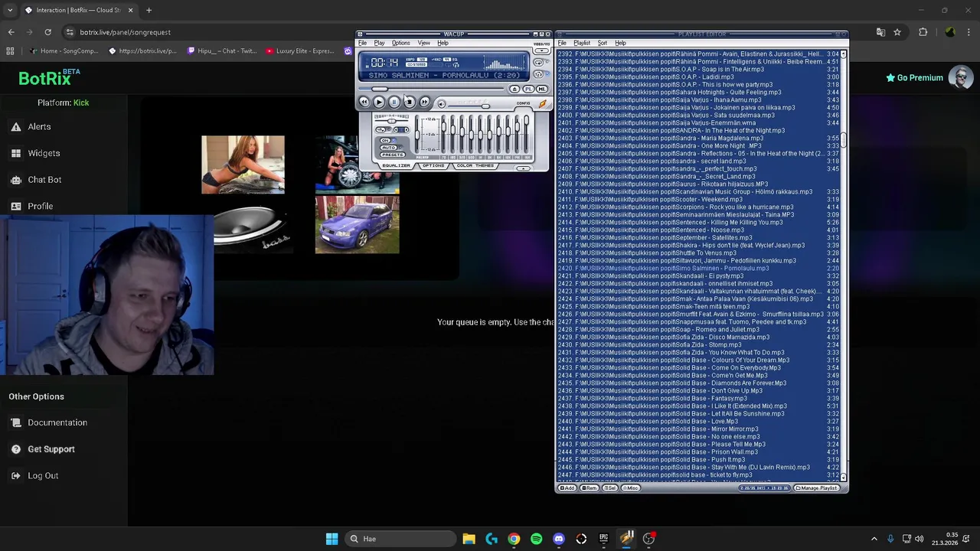The image size is (980, 551).
Task: Open the user avatar in BotRix header
Action: [961, 78]
